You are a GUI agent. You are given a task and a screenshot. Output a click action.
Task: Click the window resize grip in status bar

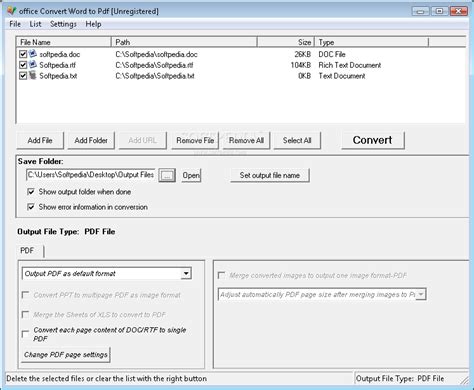tap(464, 380)
